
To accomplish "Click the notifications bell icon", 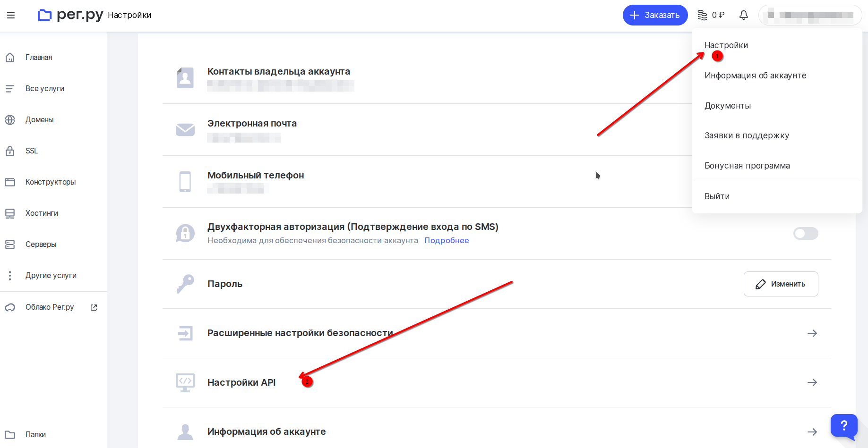I will point(743,15).
